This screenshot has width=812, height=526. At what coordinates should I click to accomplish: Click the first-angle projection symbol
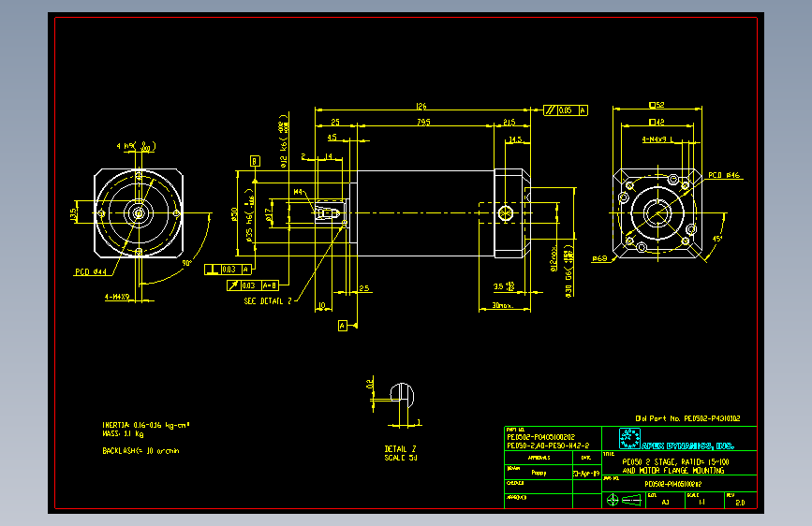[624, 500]
